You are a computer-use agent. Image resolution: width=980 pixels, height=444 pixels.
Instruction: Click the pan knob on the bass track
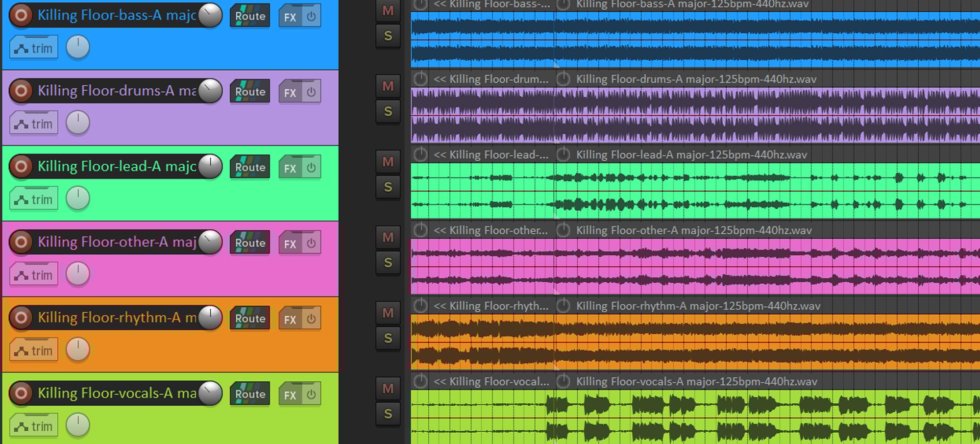coord(78,47)
